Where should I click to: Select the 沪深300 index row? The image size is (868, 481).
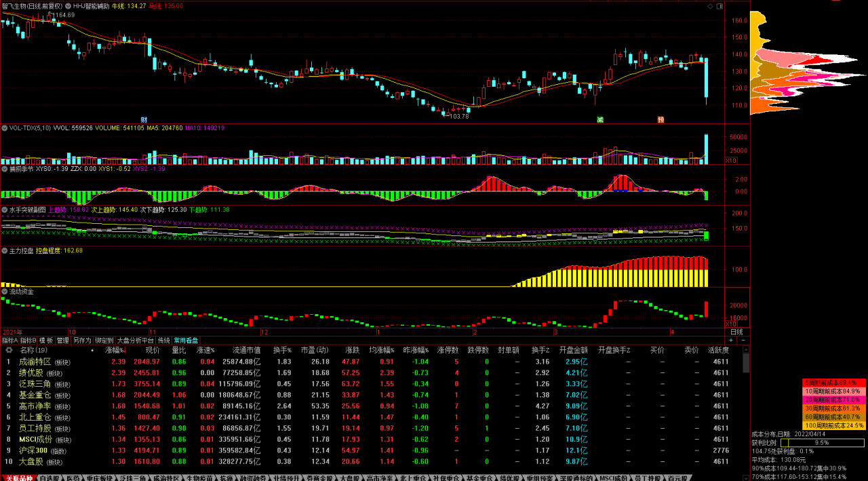tap(33, 450)
